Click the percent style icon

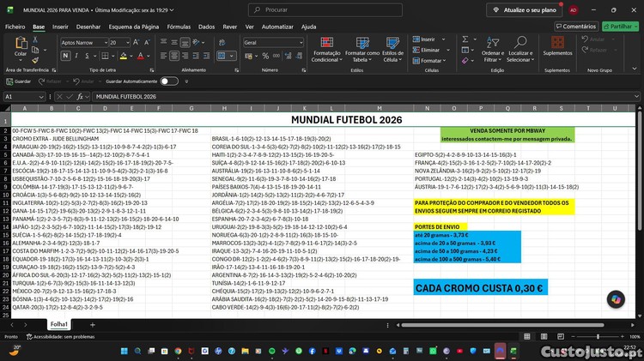tap(265, 56)
